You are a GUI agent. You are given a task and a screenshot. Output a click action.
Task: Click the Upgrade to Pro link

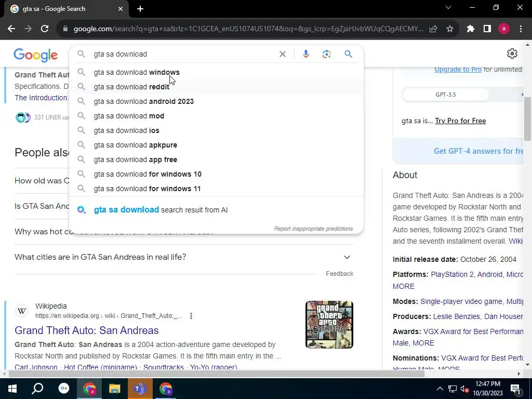tap(458, 70)
